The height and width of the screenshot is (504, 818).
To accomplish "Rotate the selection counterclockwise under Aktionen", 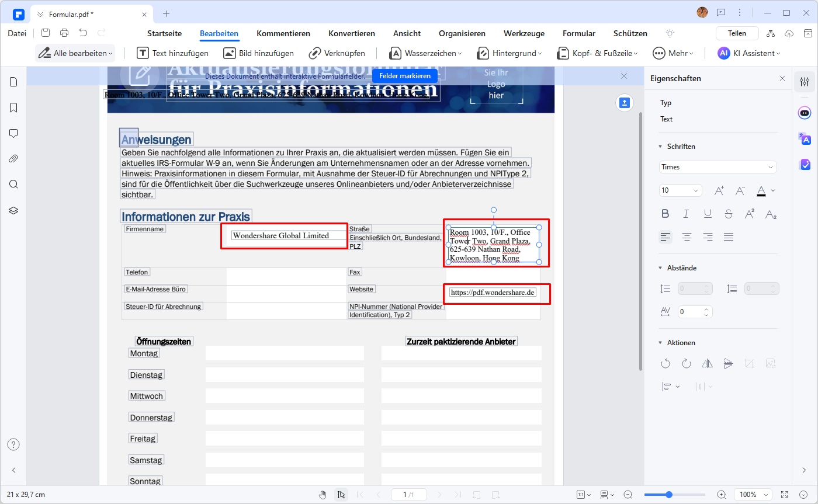I will [x=666, y=363].
